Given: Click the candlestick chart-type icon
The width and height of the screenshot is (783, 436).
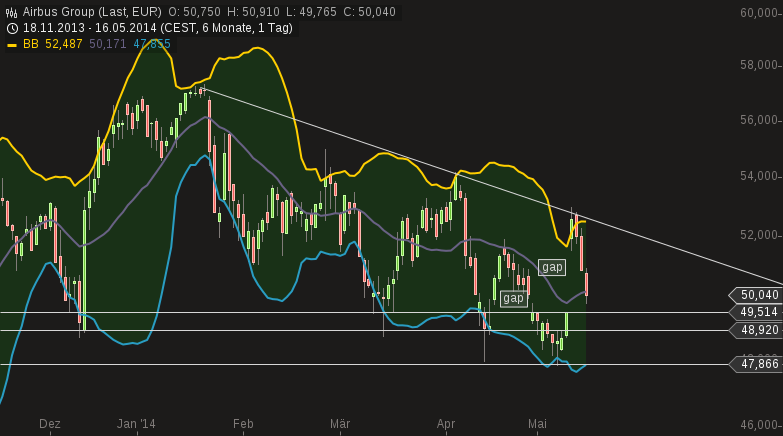Looking at the screenshot, I should [11, 12].
